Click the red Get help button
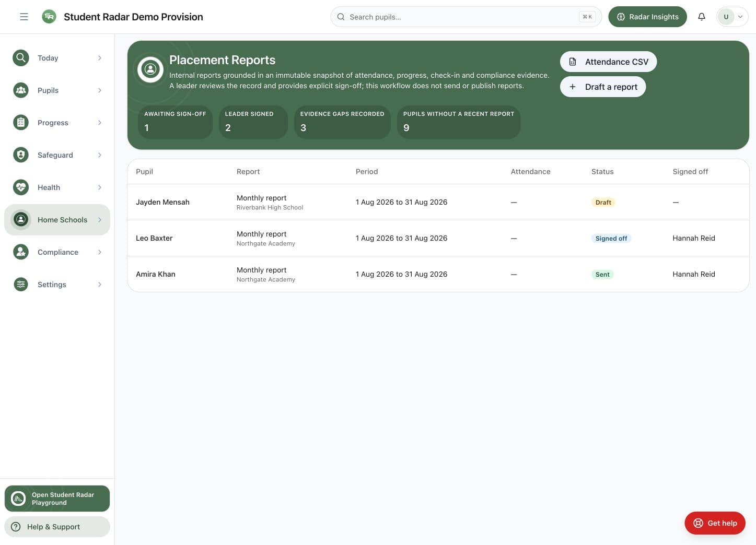The image size is (756, 545). 715,523
